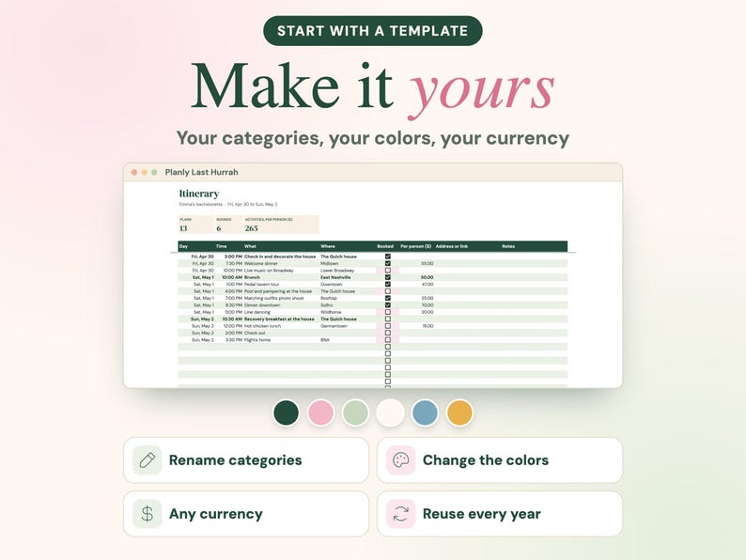The width and height of the screenshot is (746, 560).
Task: Click the Plans count value 13
Action: [183, 228]
